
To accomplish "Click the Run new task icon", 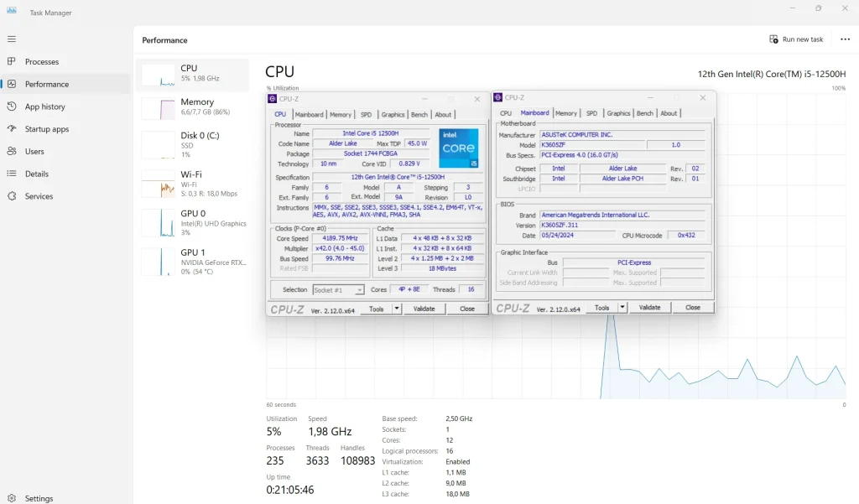I will (x=773, y=39).
